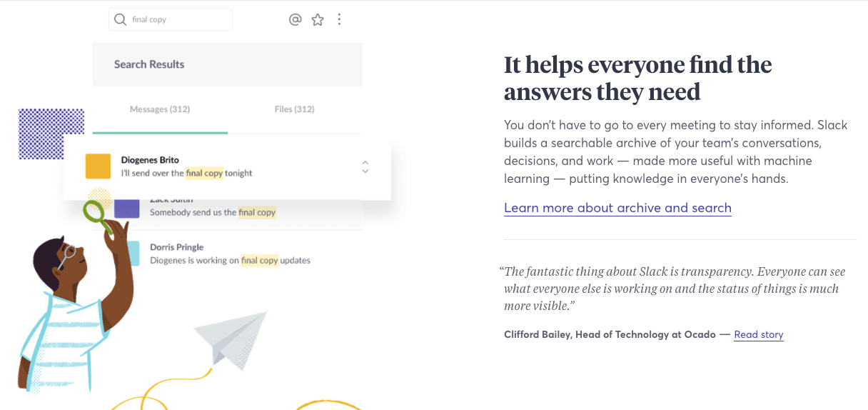This screenshot has width=868, height=410.
Task: Open the Dorris Pringle message result
Action: [230, 254]
